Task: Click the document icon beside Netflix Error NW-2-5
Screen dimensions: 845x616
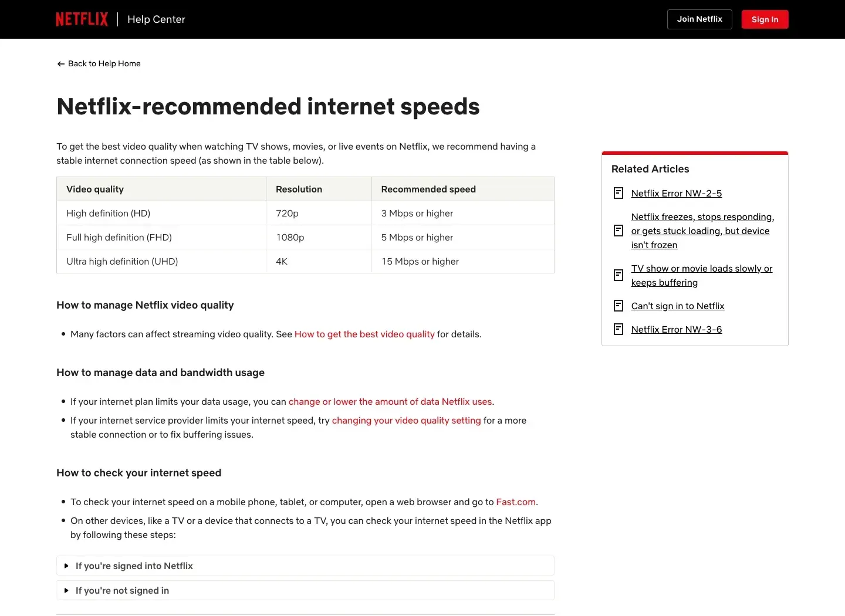Action: [x=618, y=193]
